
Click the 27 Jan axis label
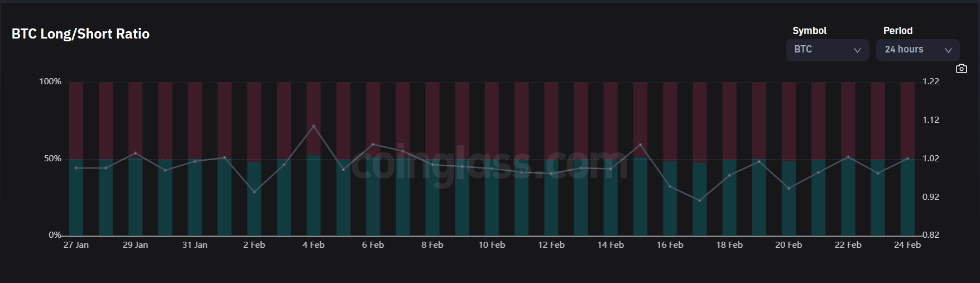click(x=76, y=245)
